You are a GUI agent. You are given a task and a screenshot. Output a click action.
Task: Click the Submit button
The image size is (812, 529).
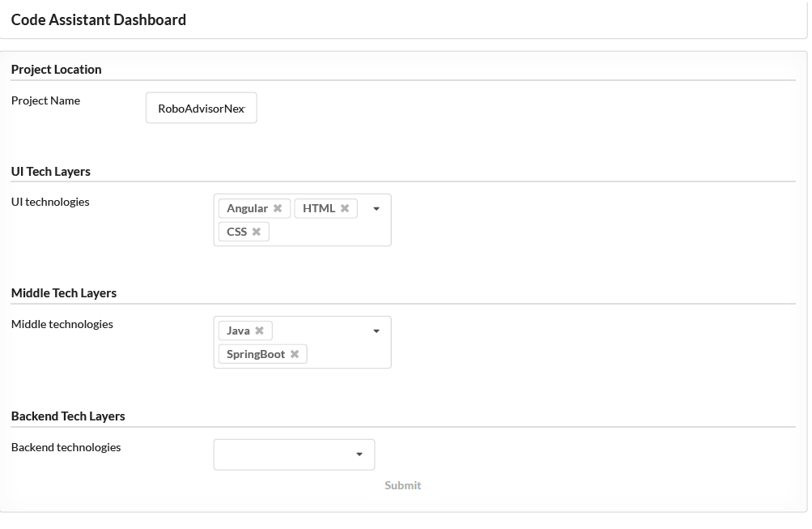[403, 485]
